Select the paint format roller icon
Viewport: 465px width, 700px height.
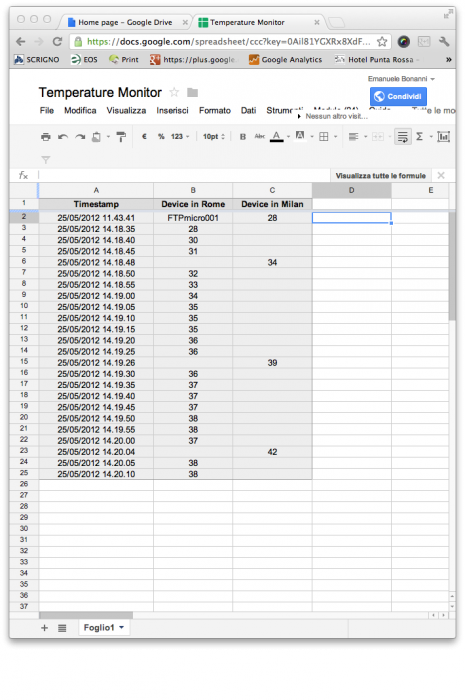coord(121,137)
